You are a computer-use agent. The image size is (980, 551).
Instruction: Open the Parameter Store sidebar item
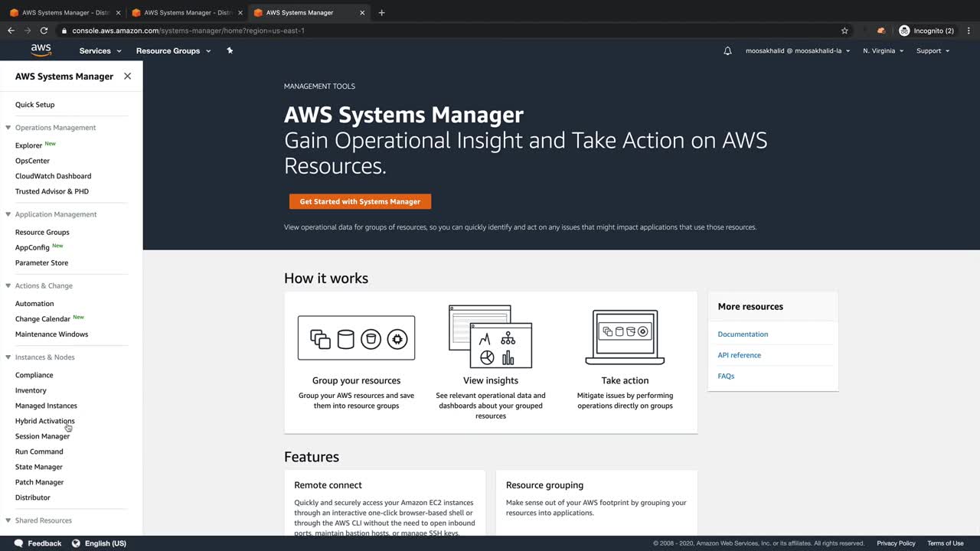tap(41, 262)
